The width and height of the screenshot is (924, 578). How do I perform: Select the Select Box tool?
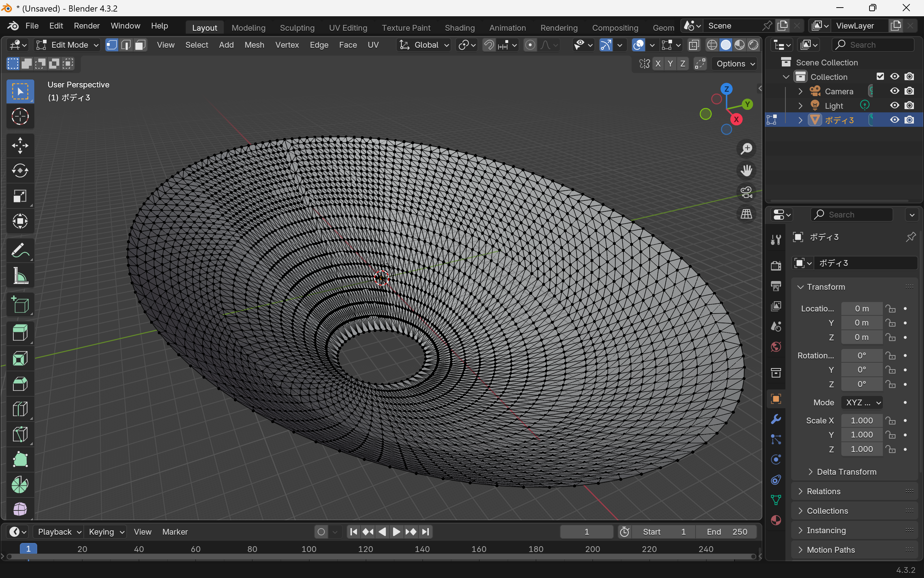click(20, 91)
